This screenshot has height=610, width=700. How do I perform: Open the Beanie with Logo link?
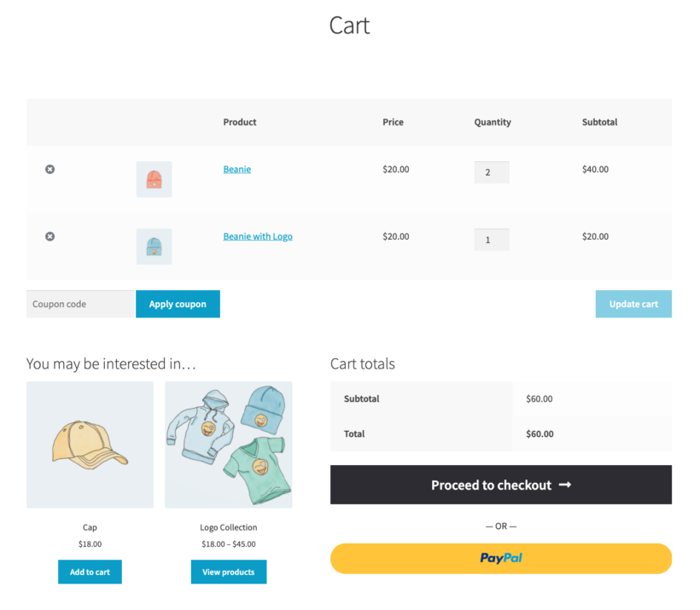258,236
